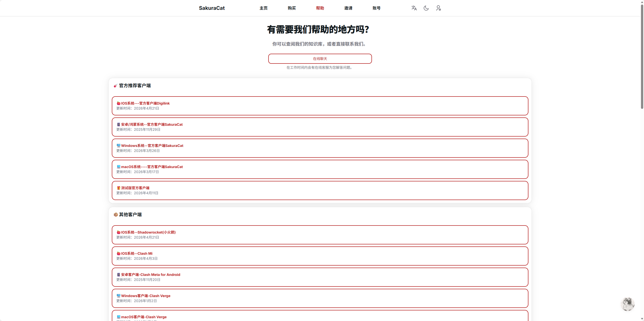Click gift icon beside 测试版官方客户端

(118, 188)
